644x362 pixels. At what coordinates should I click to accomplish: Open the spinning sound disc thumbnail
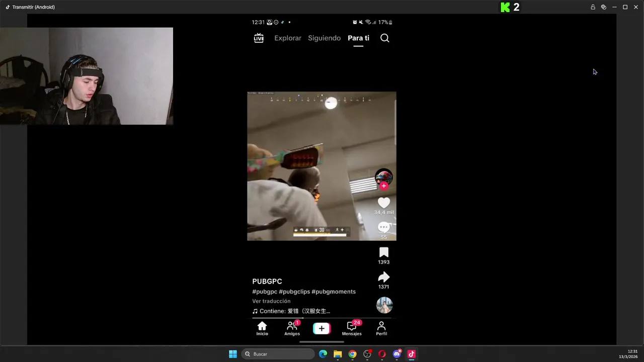click(x=384, y=305)
